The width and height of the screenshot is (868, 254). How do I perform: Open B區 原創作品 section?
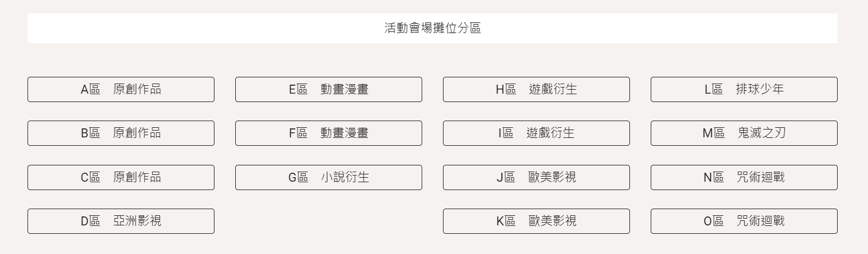pos(121,133)
